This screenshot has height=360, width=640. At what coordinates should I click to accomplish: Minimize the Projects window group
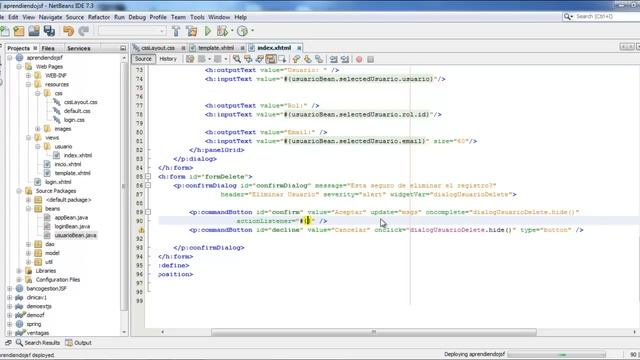(123, 48)
